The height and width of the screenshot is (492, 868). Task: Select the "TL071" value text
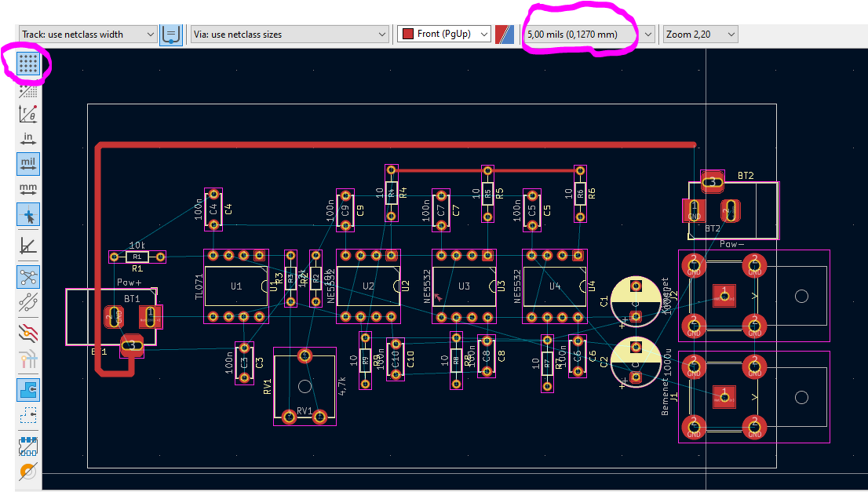(199, 287)
